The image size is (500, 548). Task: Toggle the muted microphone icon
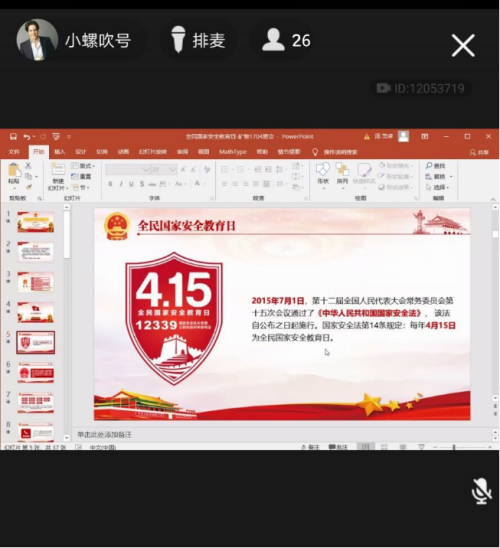[481, 491]
